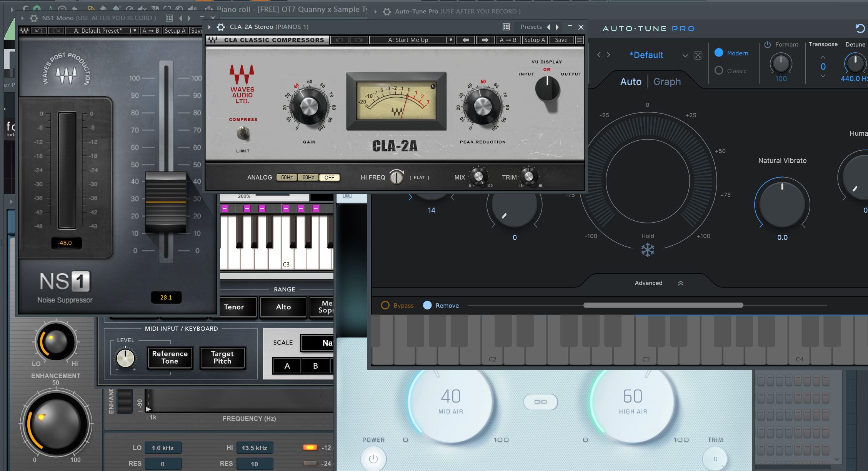Click the Auto-Tune keyboard horizontal scrollbar
This screenshot has width=868, height=471.
[663, 305]
